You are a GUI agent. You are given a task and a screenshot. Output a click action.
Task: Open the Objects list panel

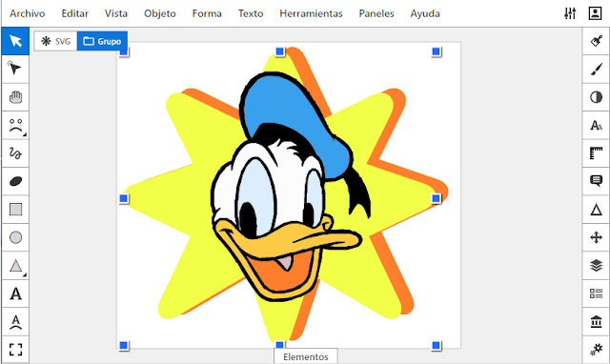[596, 293]
